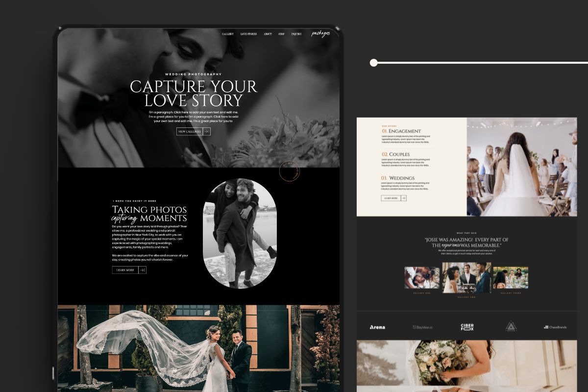Click the arrow icon beside Learn More under Weddings
The width and height of the screenshot is (588, 392).
point(404,198)
